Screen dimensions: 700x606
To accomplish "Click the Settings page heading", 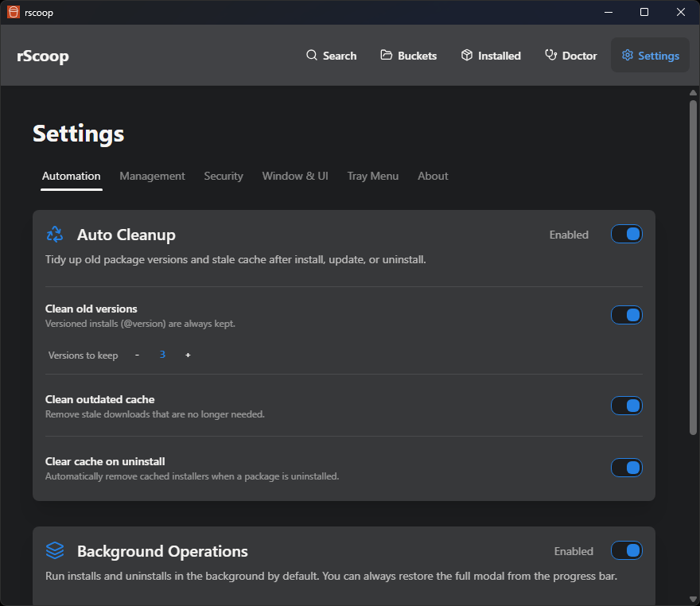I will click(79, 134).
